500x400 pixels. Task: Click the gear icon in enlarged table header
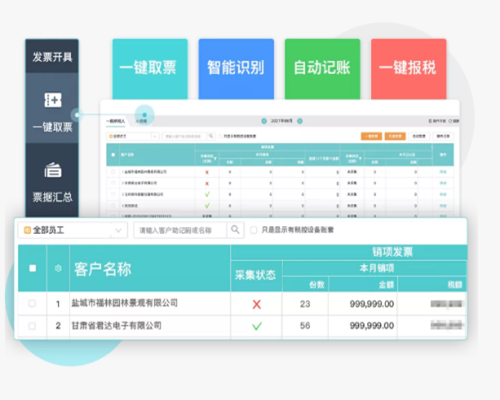point(58,268)
